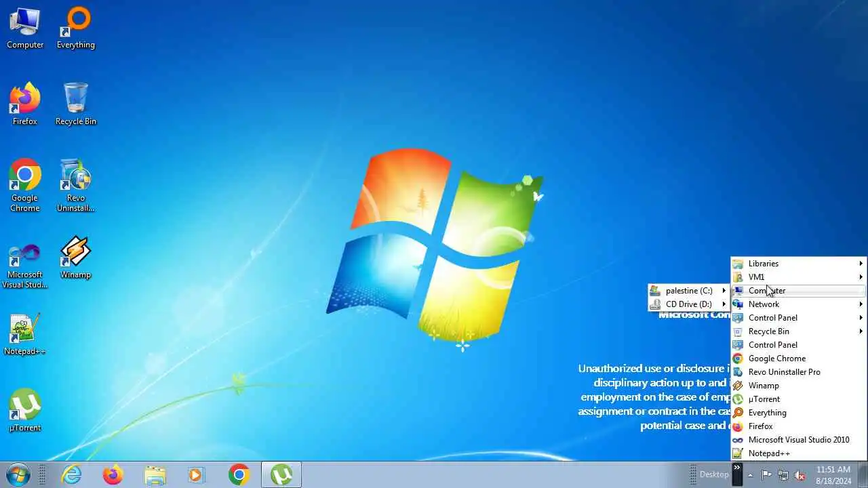This screenshot has width=868, height=488.
Task: Open Notepad++ from the Desktop menu
Action: pyautogui.click(x=799, y=453)
